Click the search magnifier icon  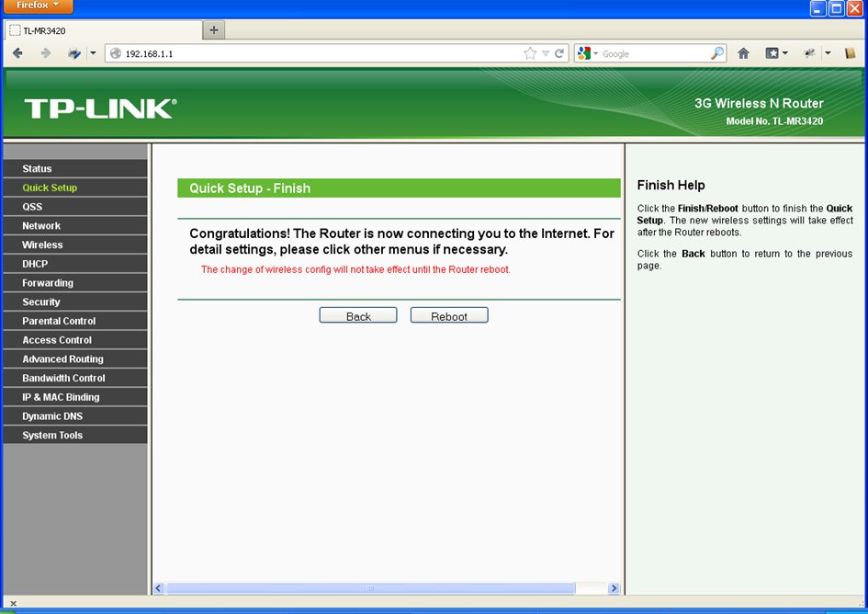[717, 53]
